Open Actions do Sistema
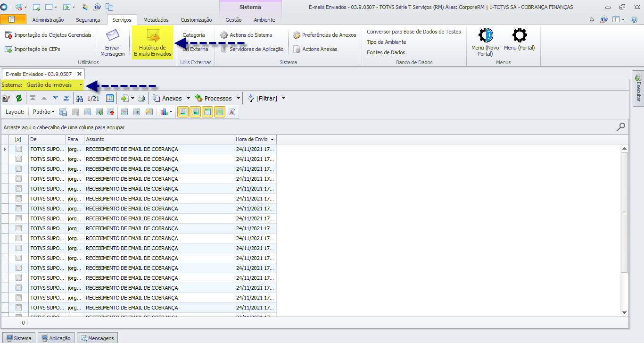 pyautogui.click(x=246, y=35)
